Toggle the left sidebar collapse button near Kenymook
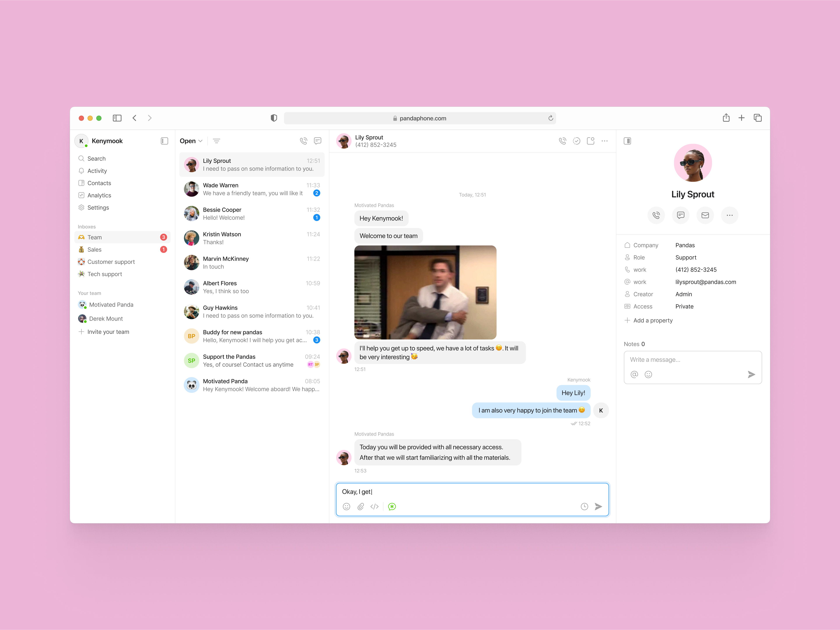Screen dimensions: 840x630 (x=164, y=141)
